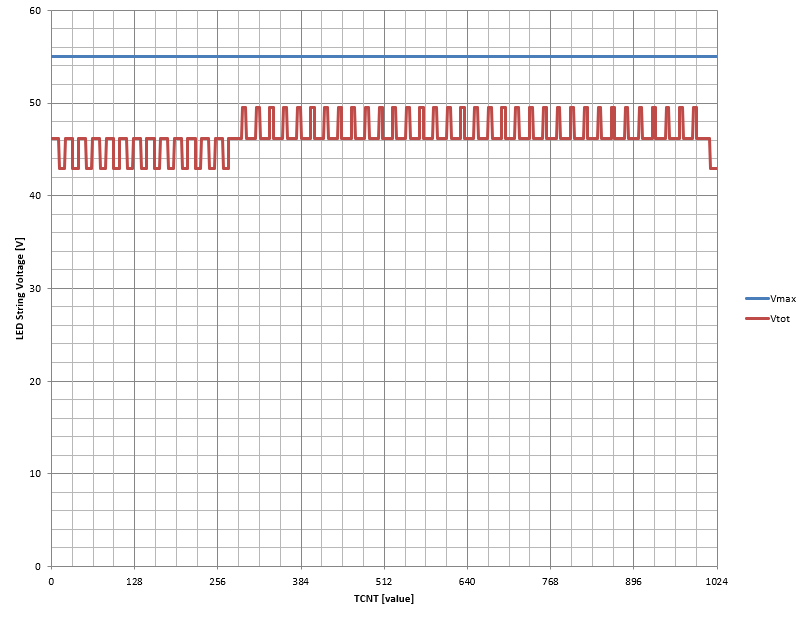Click the 128 tick label on x-axis
Screen dimensions: 807x619
tap(134, 580)
